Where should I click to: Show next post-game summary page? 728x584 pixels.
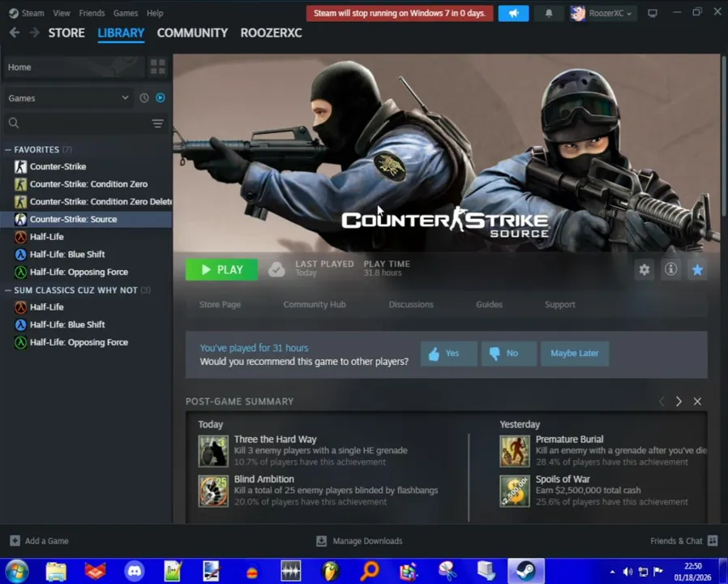pyautogui.click(x=679, y=401)
